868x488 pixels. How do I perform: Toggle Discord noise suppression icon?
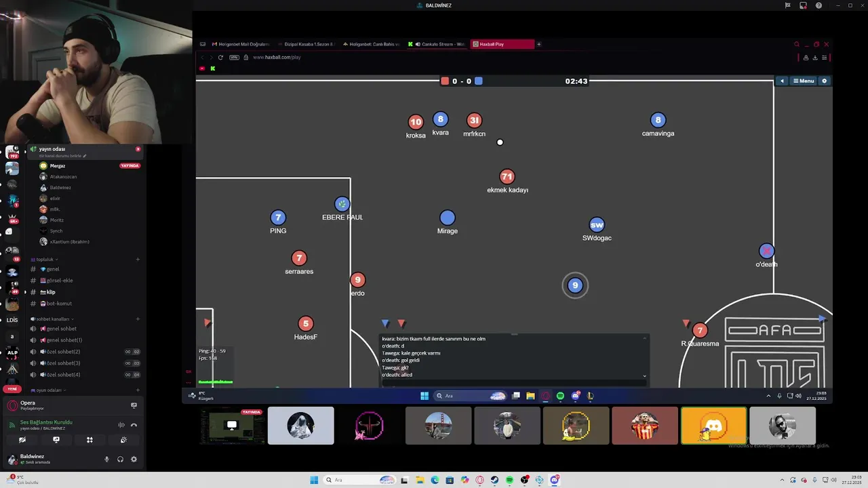pyautogui.click(x=121, y=425)
